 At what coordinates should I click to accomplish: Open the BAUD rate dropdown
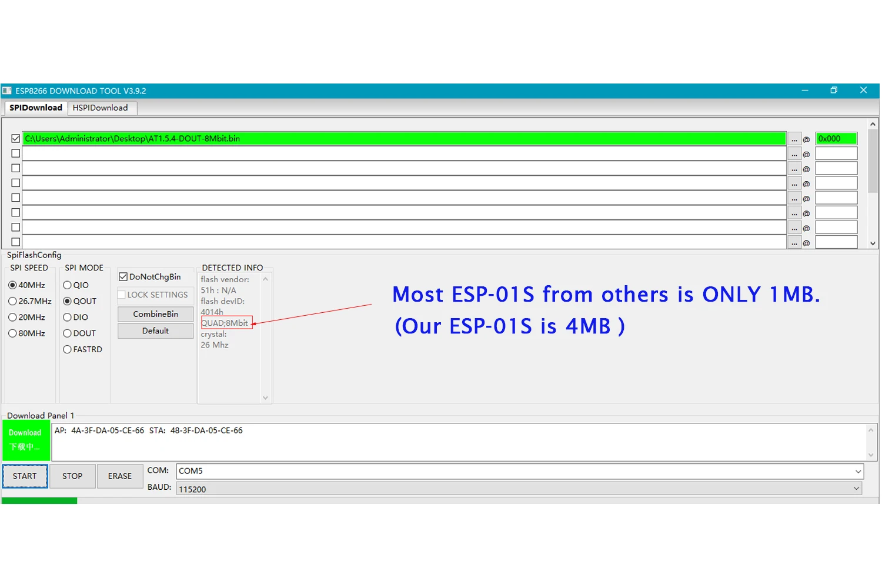pyautogui.click(x=856, y=489)
